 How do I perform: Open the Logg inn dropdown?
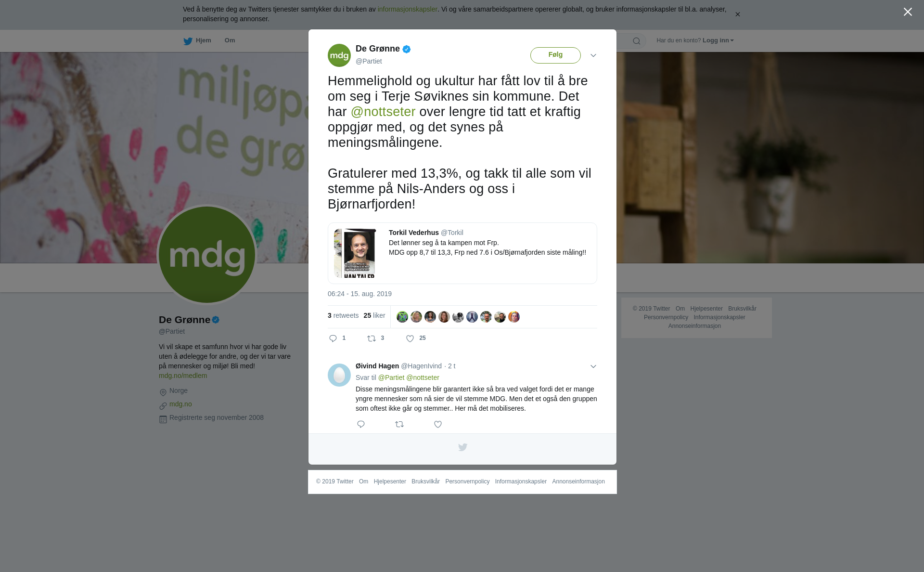pyautogui.click(x=718, y=40)
